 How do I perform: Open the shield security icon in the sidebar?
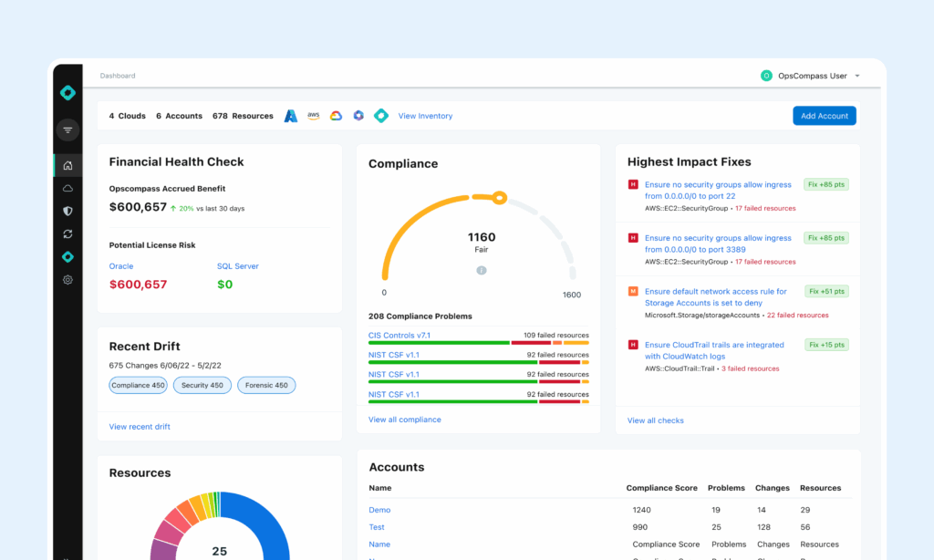[x=67, y=211]
